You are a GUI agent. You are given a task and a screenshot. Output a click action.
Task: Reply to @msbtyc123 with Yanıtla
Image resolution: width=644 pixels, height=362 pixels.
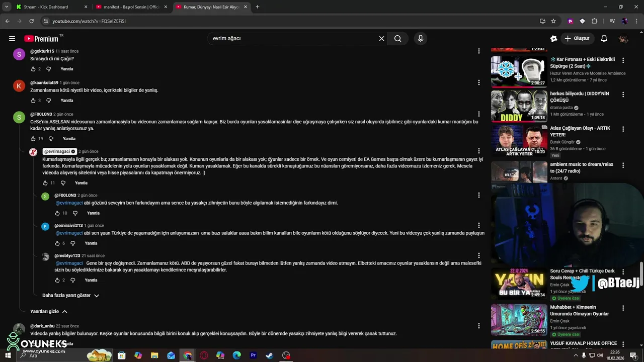coord(91,280)
